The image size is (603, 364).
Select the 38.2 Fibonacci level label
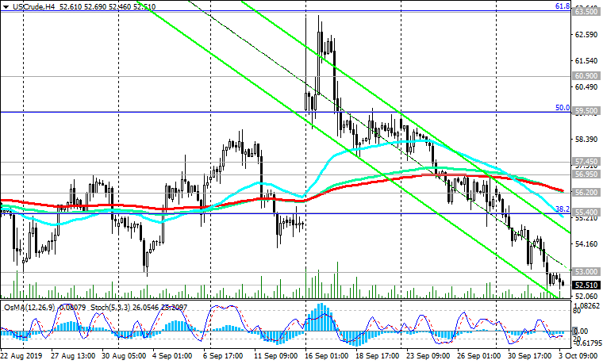(563, 209)
